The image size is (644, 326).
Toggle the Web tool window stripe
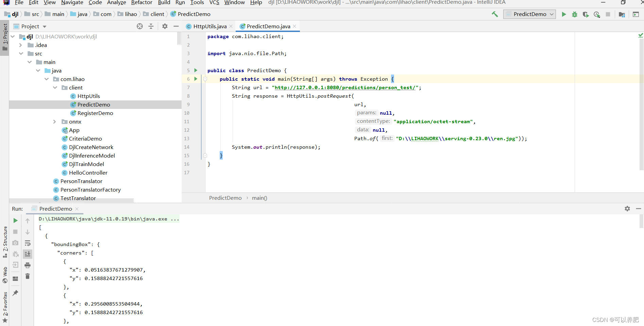click(x=5, y=275)
